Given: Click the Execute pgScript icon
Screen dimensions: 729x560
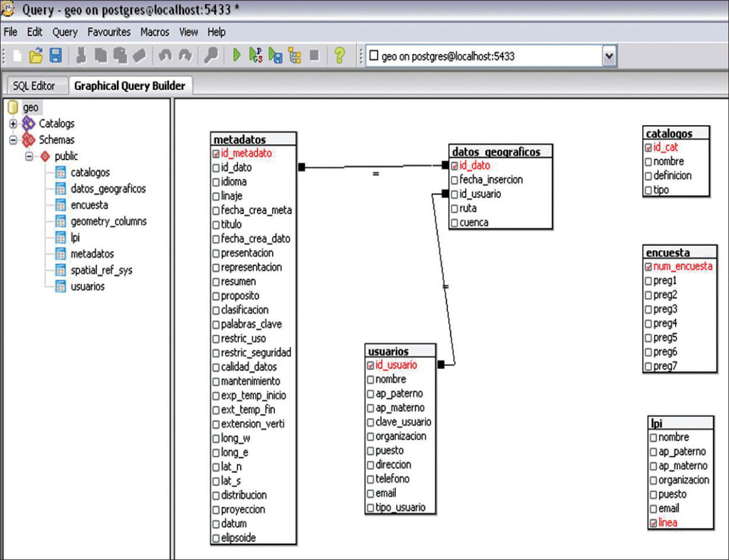Looking at the screenshot, I should [x=256, y=55].
